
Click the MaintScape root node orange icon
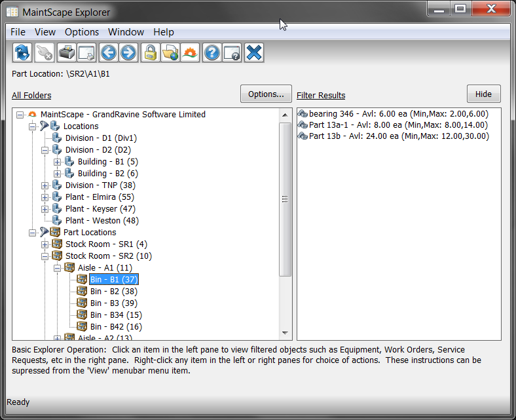[x=32, y=114]
